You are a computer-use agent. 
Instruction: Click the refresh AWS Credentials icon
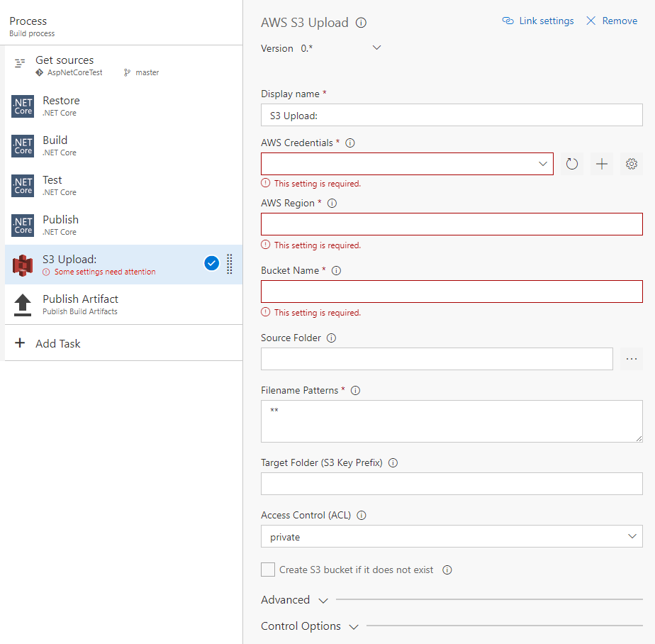click(572, 164)
